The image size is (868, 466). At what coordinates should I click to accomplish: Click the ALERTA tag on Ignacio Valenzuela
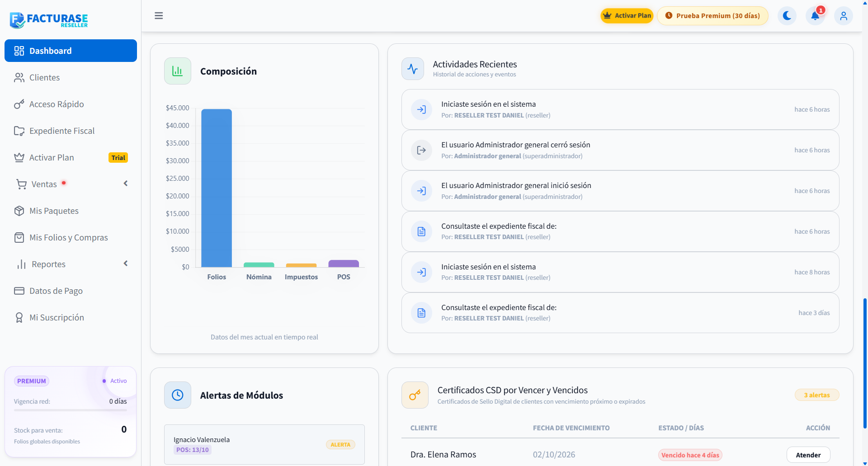(340, 445)
